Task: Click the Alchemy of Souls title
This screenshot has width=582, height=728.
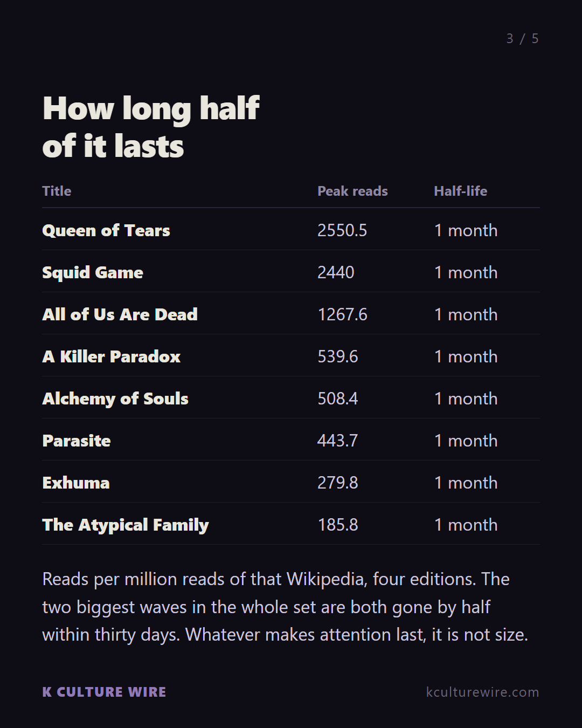Action: (x=115, y=399)
